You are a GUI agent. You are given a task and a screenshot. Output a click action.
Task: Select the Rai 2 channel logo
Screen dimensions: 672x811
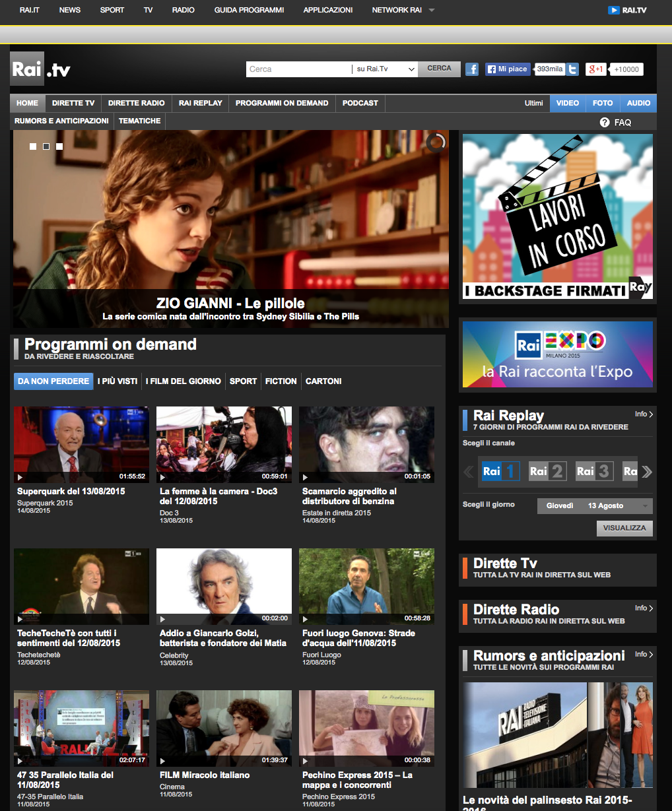548,471
